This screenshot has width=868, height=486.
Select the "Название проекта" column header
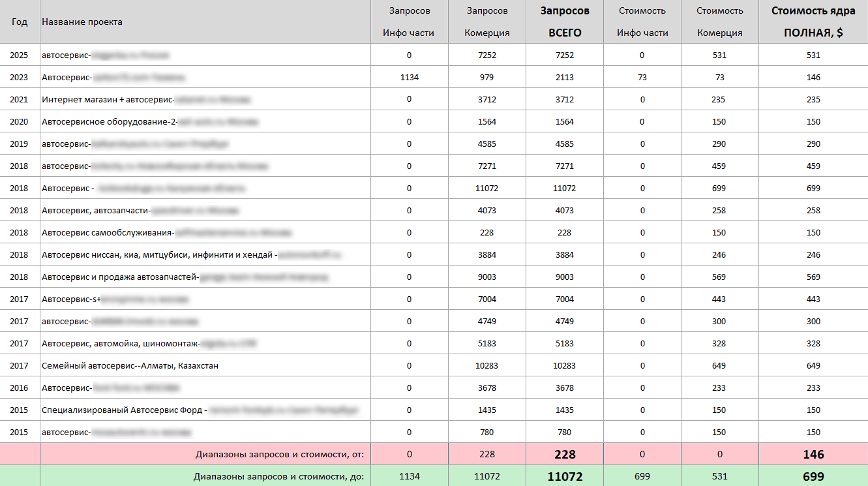82,22
